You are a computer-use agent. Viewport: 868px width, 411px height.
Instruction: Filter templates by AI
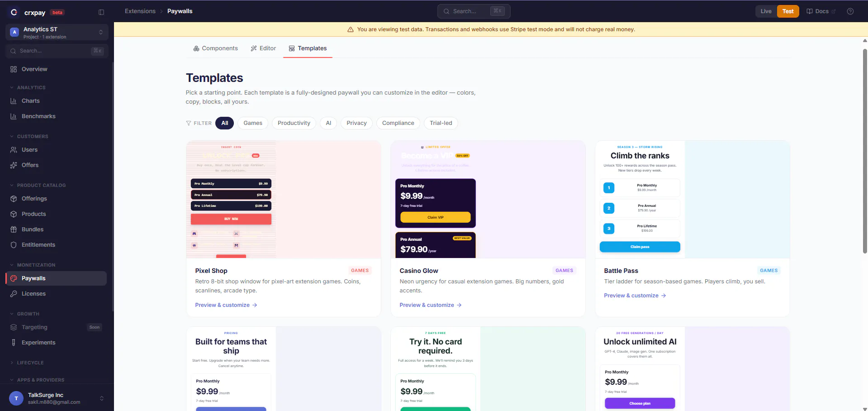(x=328, y=123)
